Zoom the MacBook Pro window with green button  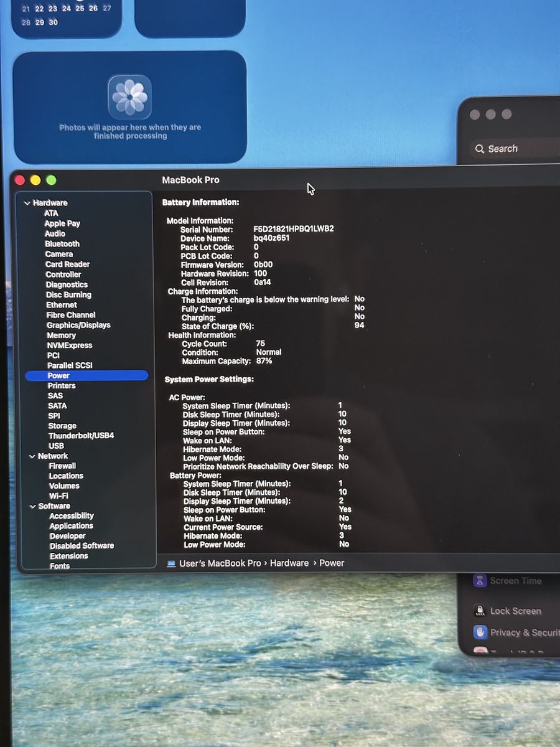click(52, 181)
